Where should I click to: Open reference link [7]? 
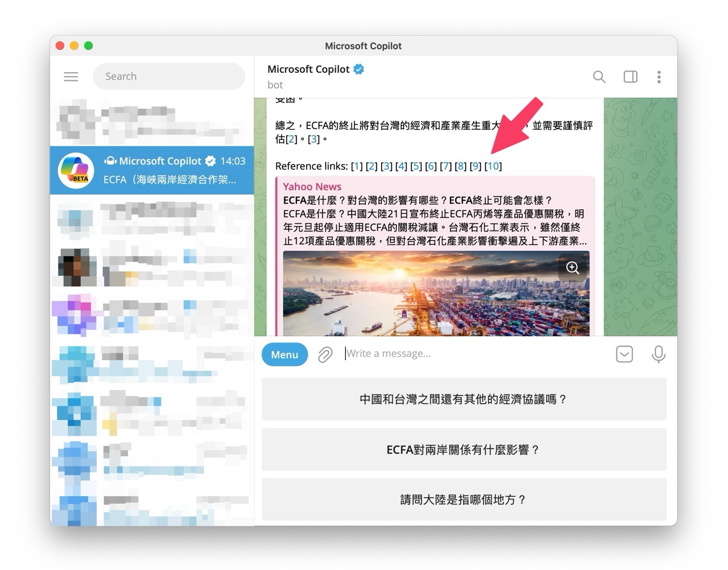[445, 166]
